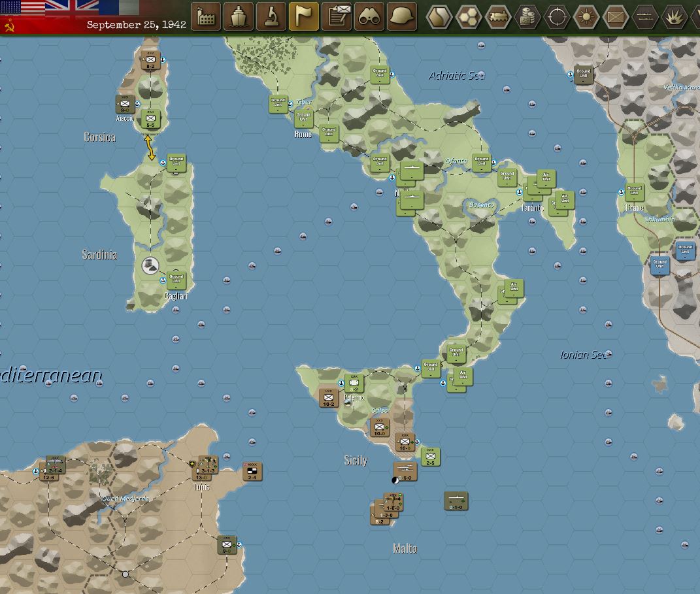Click the United Kingdom flag
Screen dimensions: 700x594
[x=71, y=8]
